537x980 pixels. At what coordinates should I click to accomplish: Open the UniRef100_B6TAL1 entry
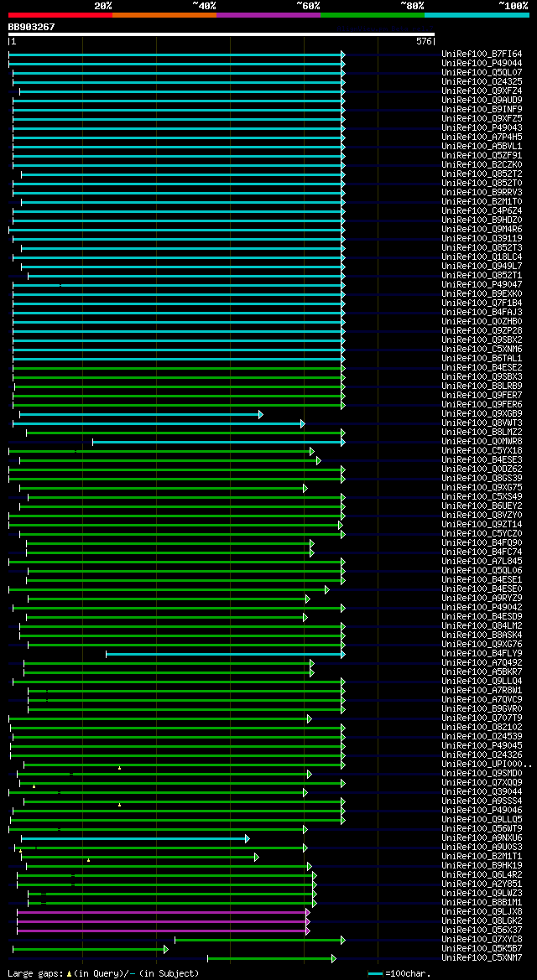[x=482, y=358]
